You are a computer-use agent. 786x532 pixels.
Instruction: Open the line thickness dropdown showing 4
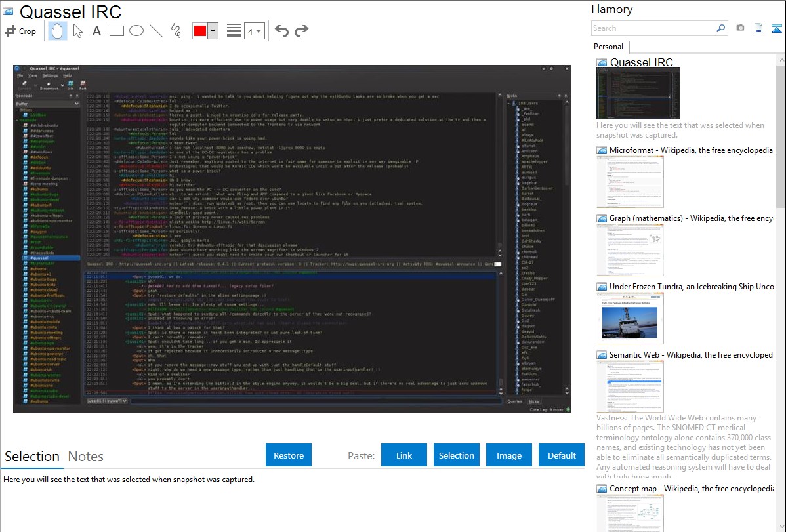(x=254, y=31)
